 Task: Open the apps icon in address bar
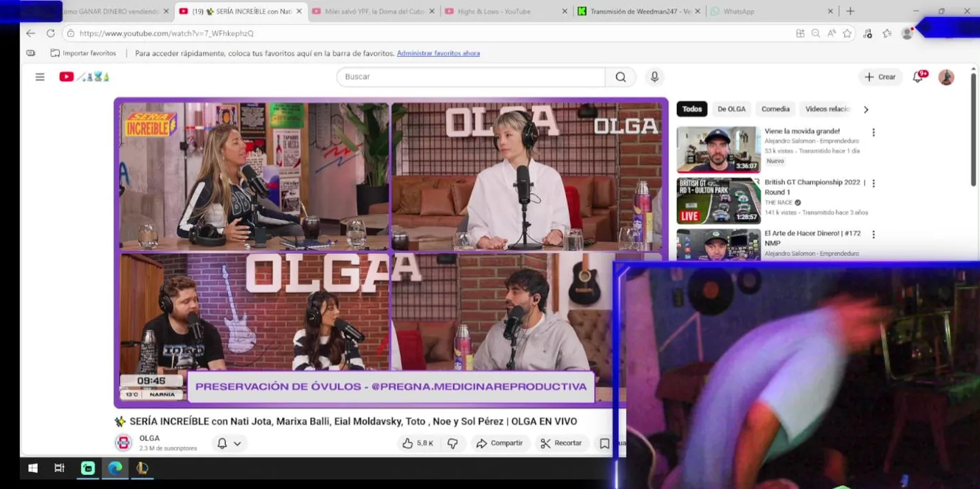click(x=800, y=33)
